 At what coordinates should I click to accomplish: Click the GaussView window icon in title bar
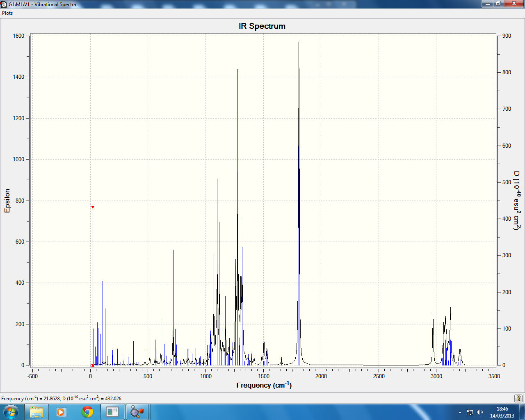(4, 4)
